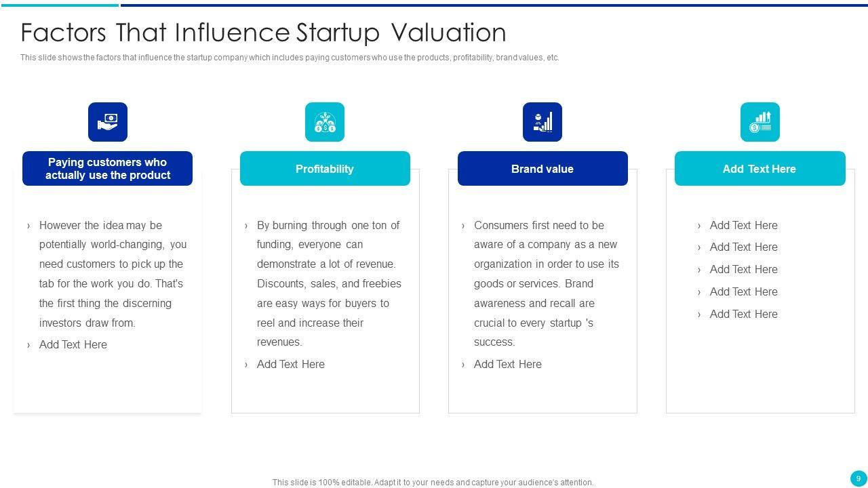Viewport: 868px width, 488px height.
Task: Click the Profitability header box
Action: 325,169
